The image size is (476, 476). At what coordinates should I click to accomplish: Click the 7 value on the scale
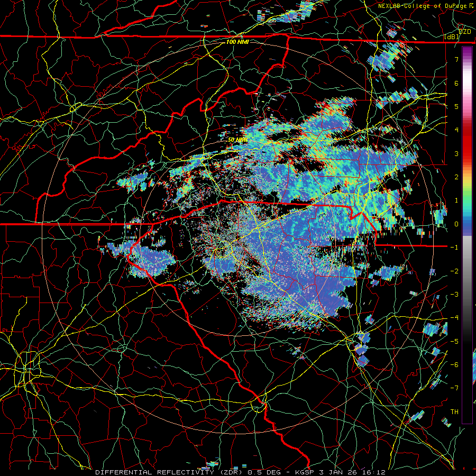pos(456,59)
